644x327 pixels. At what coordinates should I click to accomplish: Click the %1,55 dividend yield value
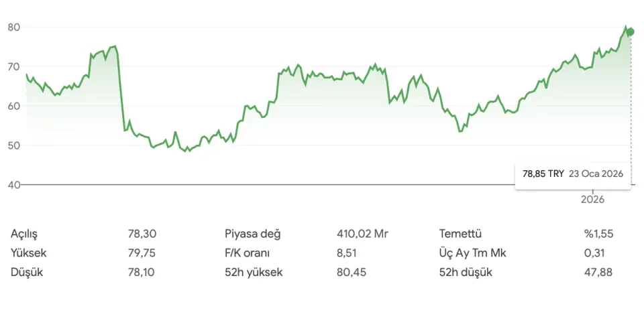point(598,234)
